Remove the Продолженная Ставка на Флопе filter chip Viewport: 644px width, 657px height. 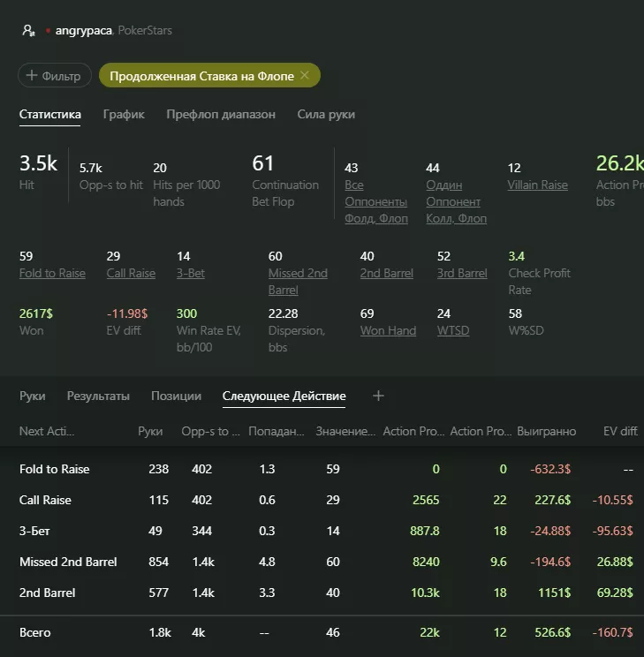[x=305, y=76]
